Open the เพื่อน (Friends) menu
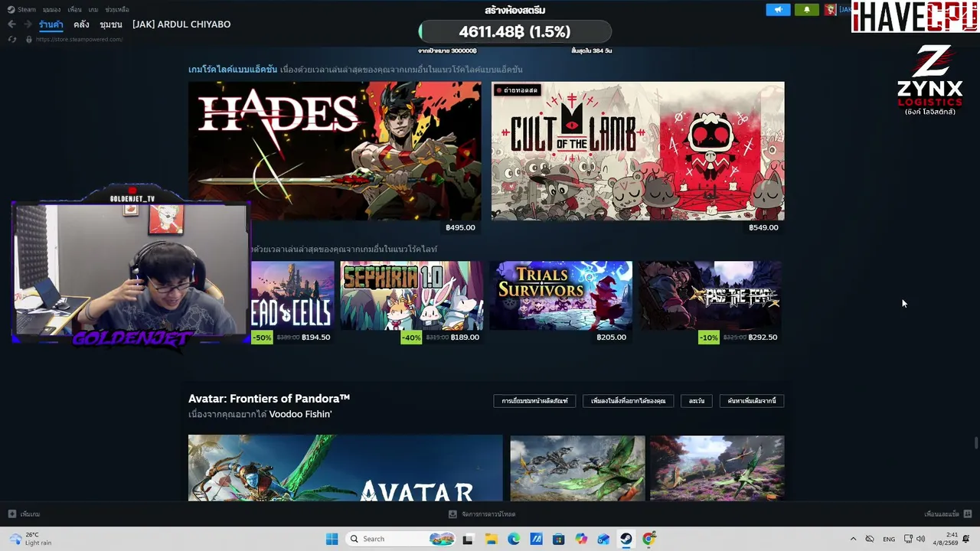This screenshot has width=980, height=551. coord(74,10)
